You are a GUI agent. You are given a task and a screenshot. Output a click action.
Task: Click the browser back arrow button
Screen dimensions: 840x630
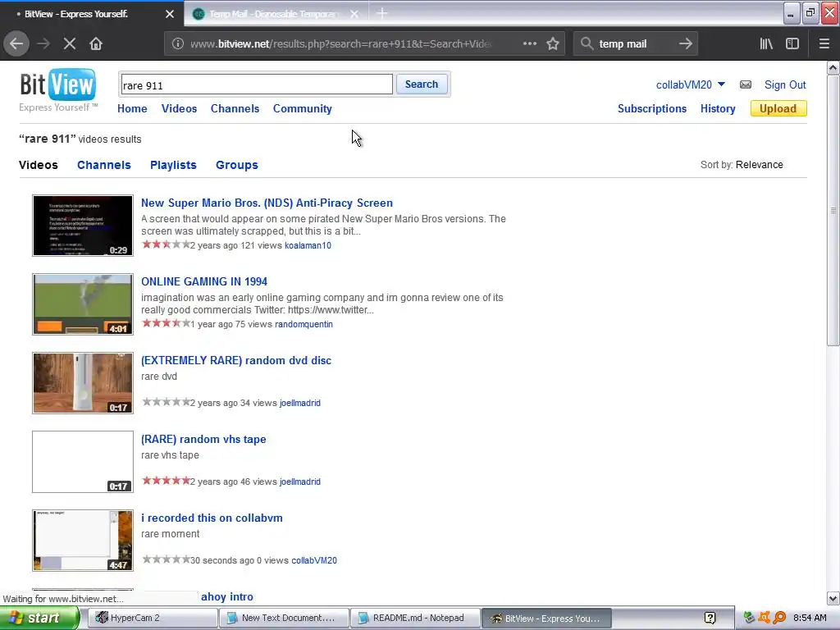click(16, 43)
